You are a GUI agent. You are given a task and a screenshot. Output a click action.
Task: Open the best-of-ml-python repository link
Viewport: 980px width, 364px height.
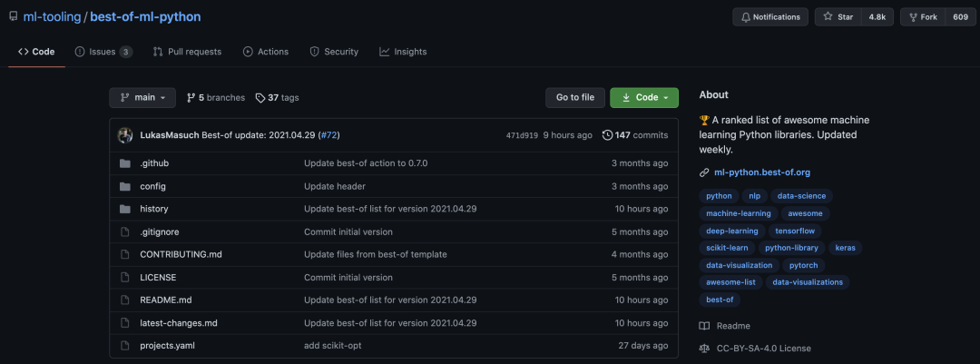point(145,17)
